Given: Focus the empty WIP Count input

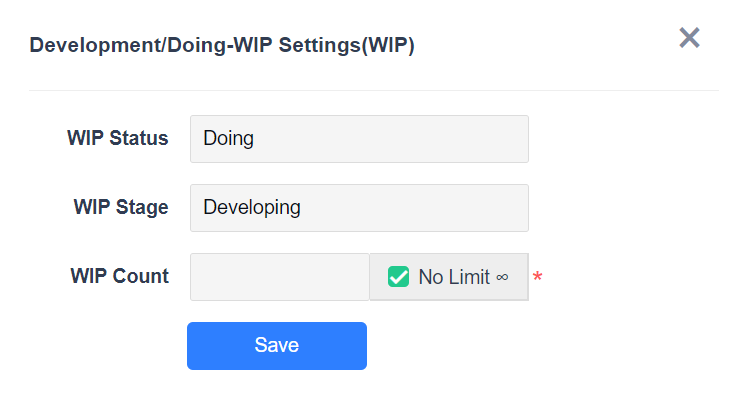Looking at the screenshot, I should point(279,277).
